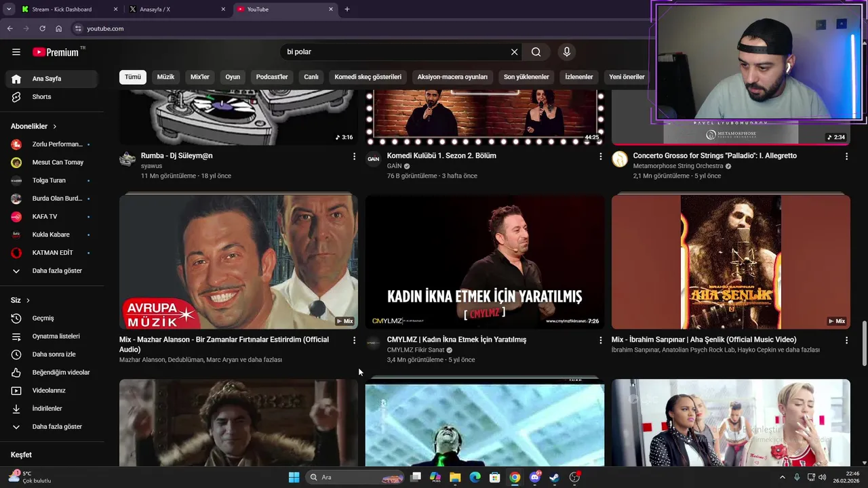Open the Mesut Can Tomay subscription

tap(52, 163)
